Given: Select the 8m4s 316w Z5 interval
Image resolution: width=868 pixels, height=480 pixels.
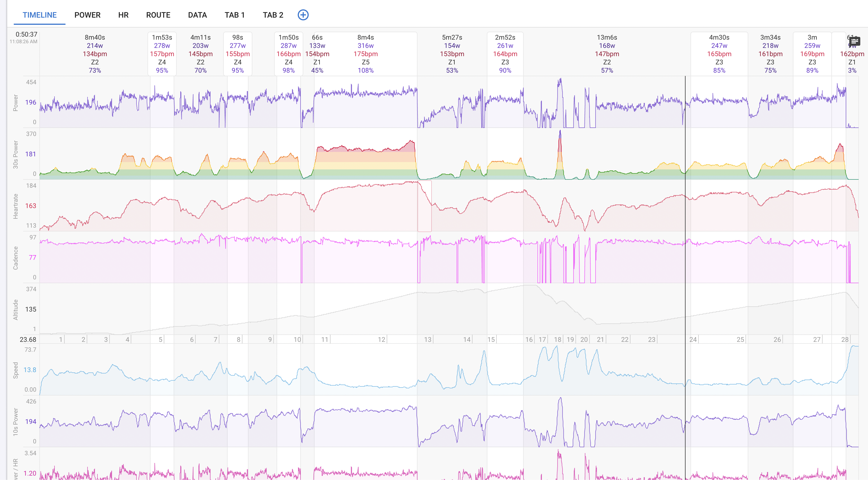Looking at the screenshot, I should pyautogui.click(x=365, y=54).
